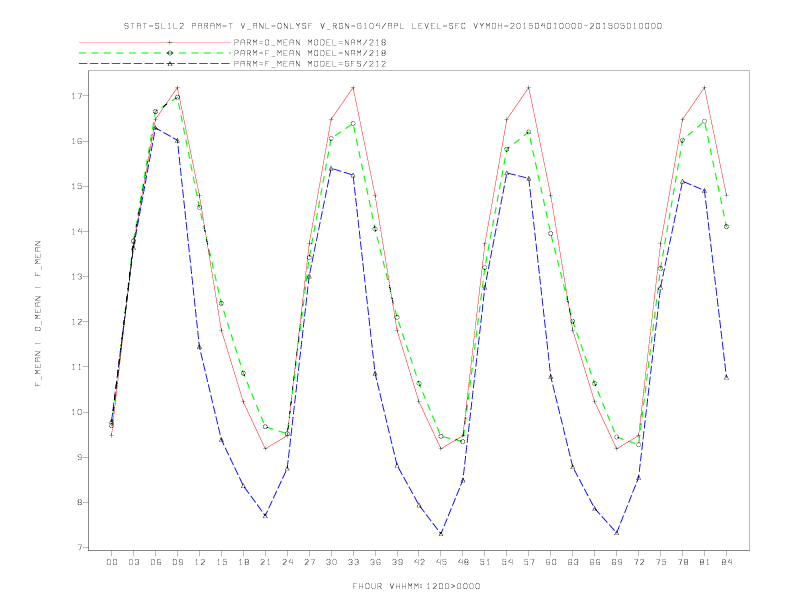Click x-axis tick label 18
The image size is (792, 612).
pos(243,562)
